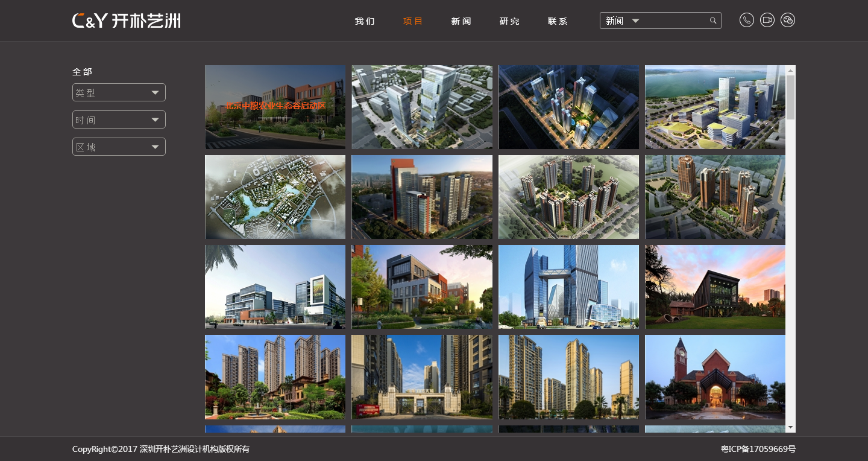868x461 pixels.
Task: Expand the 时间 filter dropdown
Action: tap(119, 119)
